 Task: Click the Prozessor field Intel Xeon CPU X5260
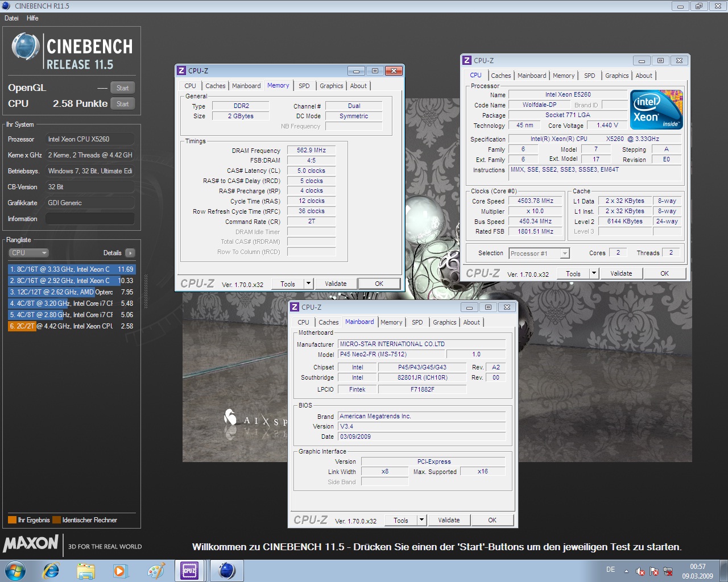pos(90,139)
